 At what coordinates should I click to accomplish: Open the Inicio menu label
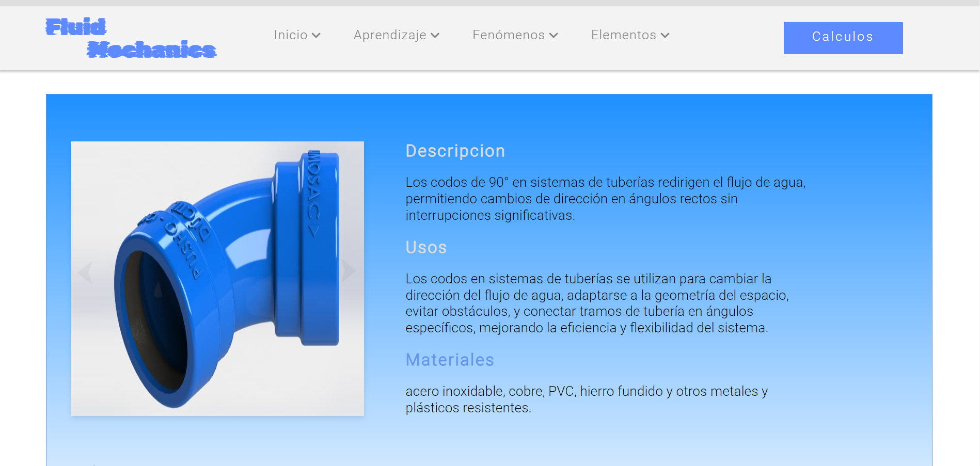pyautogui.click(x=290, y=35)
